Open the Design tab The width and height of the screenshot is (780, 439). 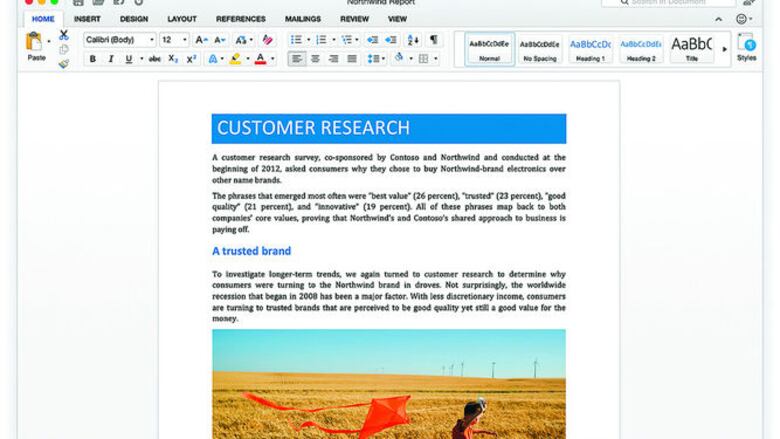tap(134, 19)
